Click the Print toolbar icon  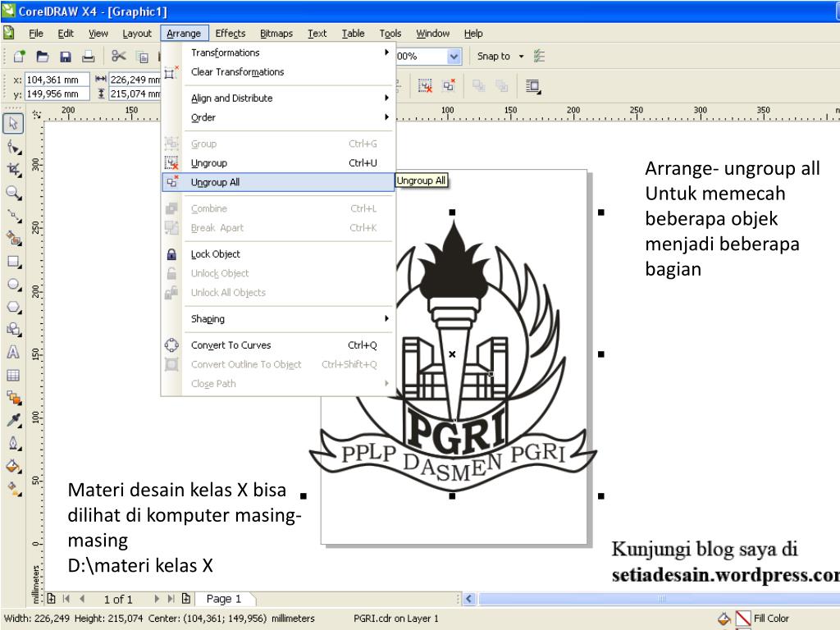tap(89, 57)
